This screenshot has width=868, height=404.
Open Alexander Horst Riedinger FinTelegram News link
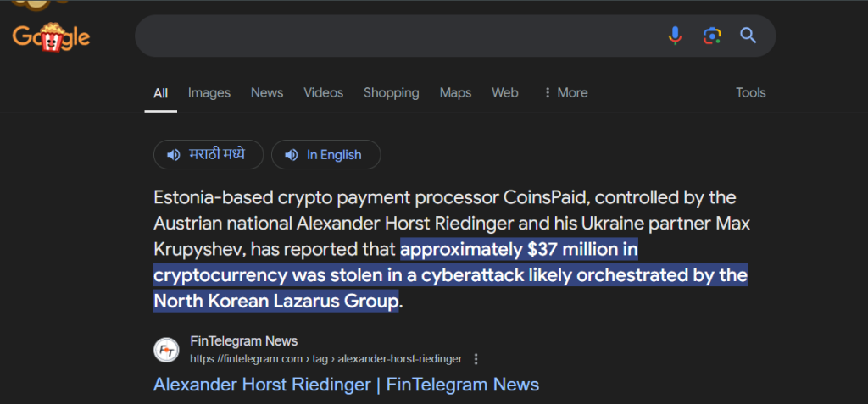click(x=346, y=384)
